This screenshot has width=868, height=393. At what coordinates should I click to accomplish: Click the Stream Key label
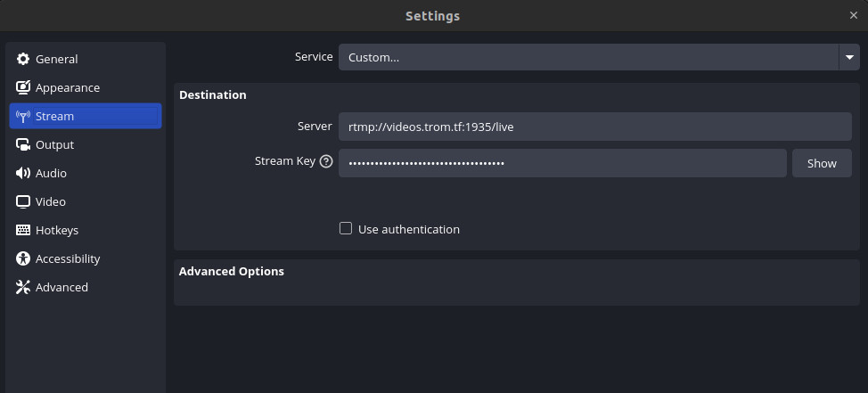coord(284,161)
